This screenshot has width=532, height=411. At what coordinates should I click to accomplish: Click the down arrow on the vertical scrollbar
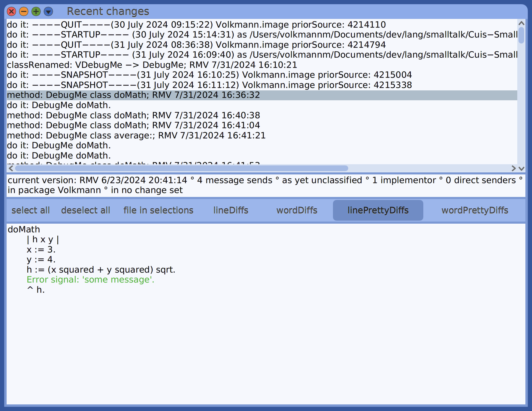521,168
